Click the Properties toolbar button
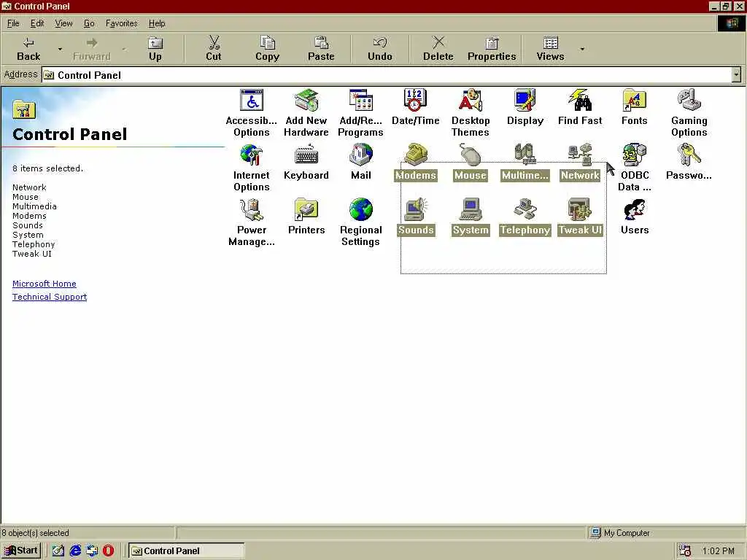The image size is (747, 560). (492, 49)
